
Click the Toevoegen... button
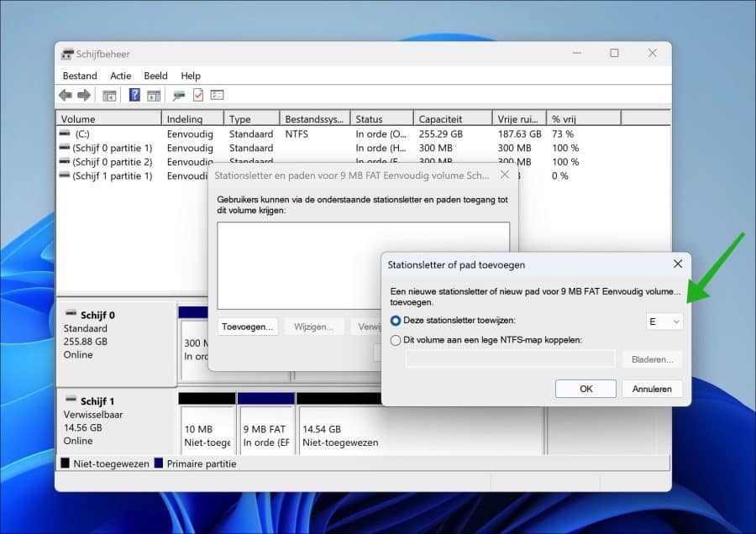[247, 327]
